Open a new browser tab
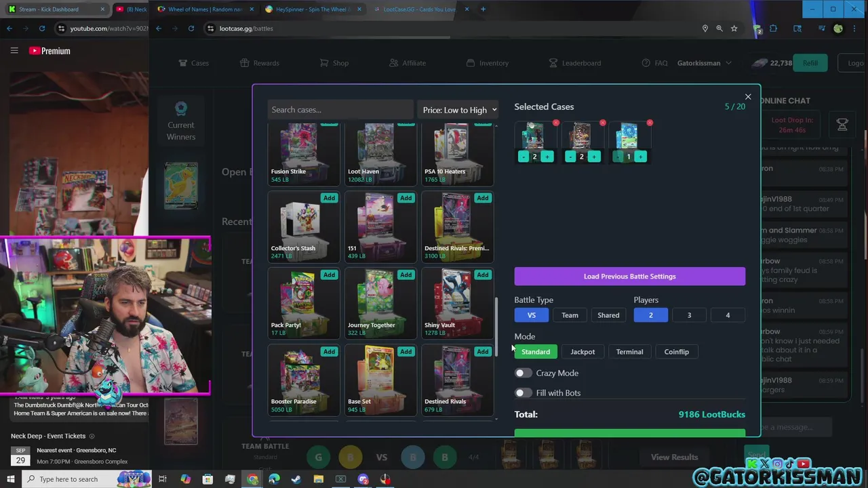 [x=483, y=9]
